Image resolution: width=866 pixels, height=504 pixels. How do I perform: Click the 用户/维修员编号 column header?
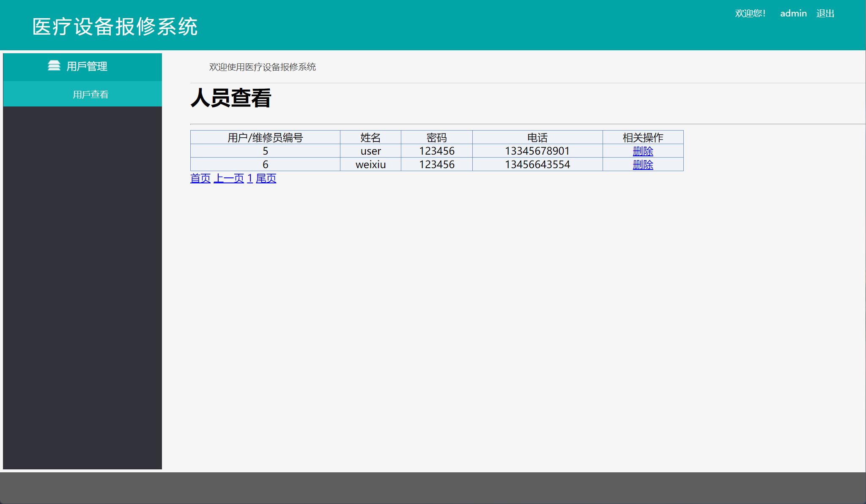[x=266, y=137]
